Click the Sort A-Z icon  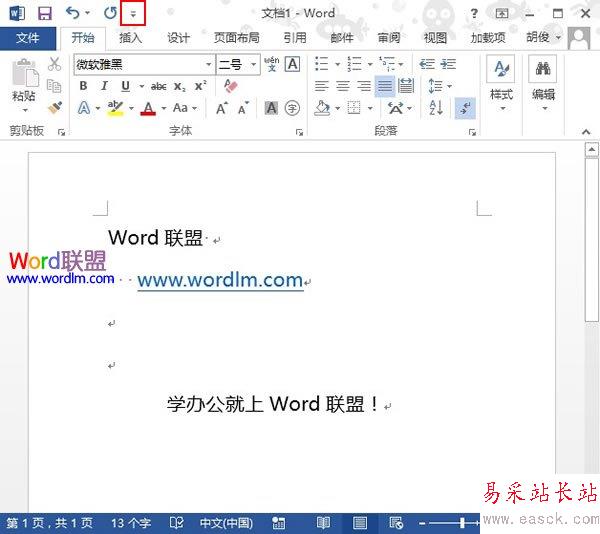click(436, 108)
